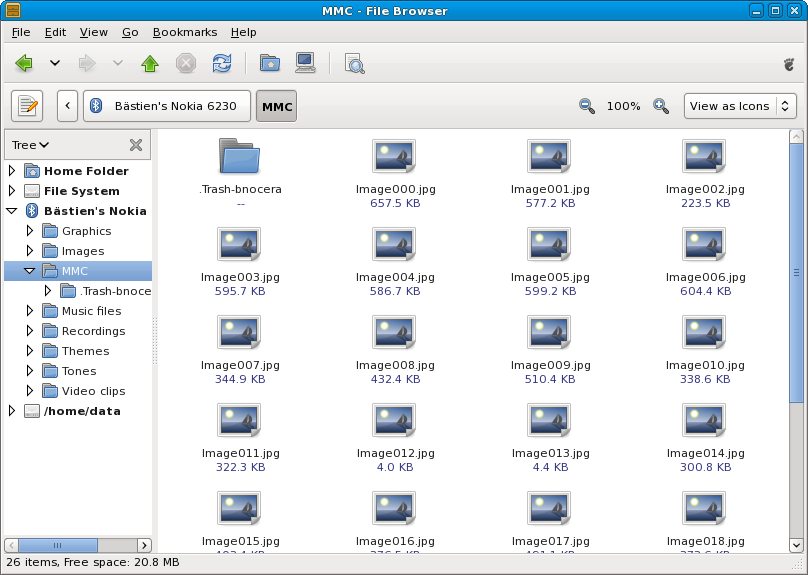
Task: Reload the current folder
Action: click(222, 64)
